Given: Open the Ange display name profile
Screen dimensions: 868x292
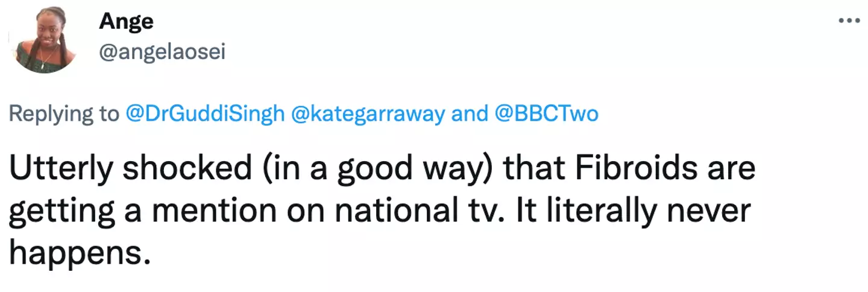Looking at the screenshot, I should (126, 22).
